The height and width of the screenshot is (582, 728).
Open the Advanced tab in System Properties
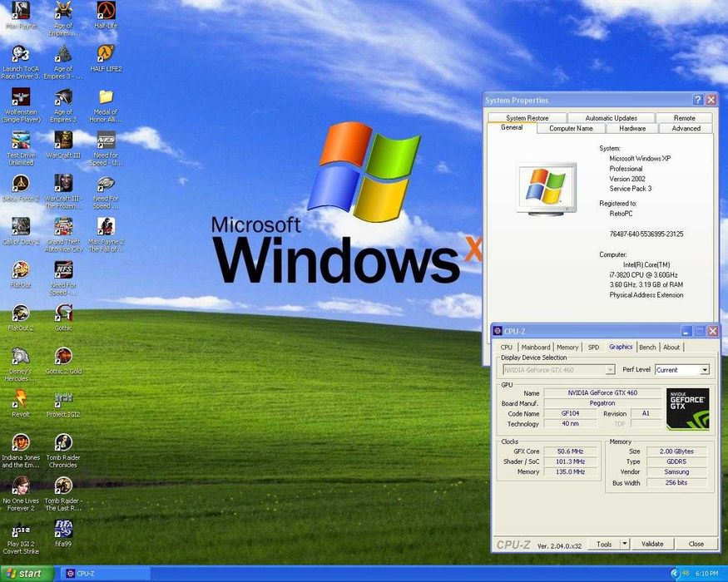coord(686,129)
